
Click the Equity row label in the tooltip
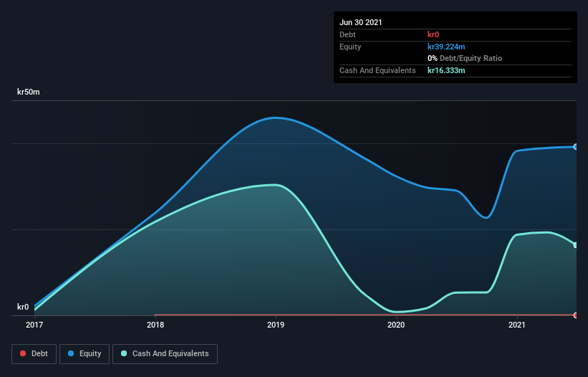[x=350, y=47]
